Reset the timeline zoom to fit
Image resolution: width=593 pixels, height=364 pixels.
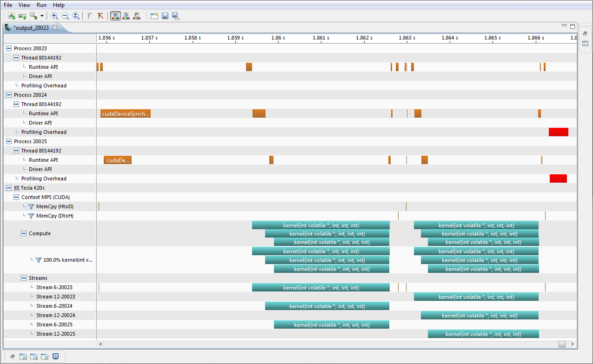coord(75,15)
